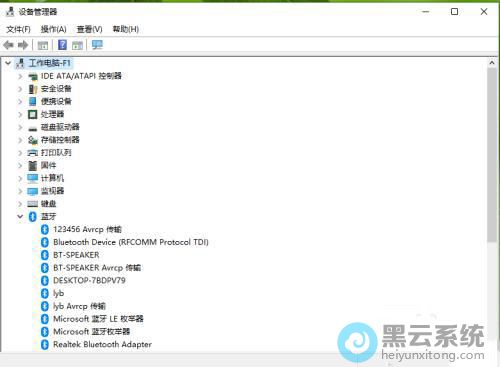
Task: Expand the 存储控制器 node
Action: 20,140
